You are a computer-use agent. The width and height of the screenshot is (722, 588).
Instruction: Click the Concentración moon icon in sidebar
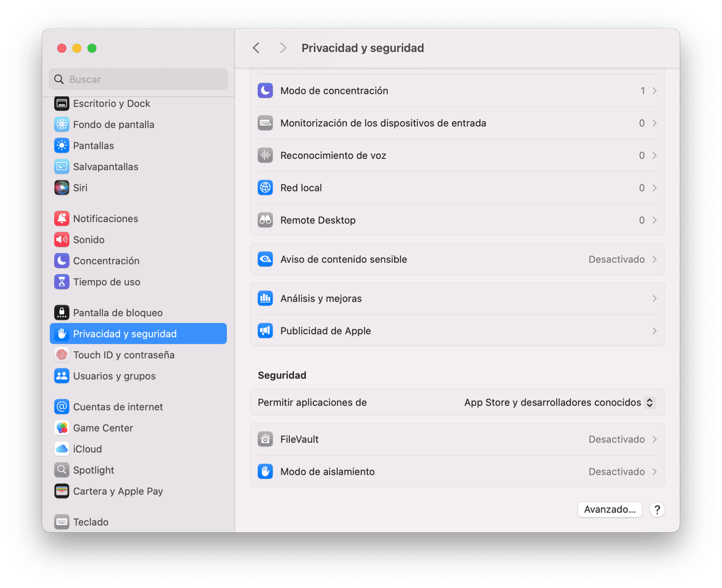[x=62, y=260]
